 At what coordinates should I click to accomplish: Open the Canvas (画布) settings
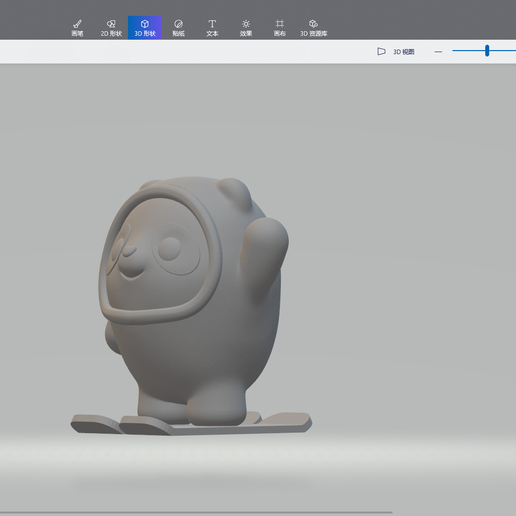[x=280, y=28]
